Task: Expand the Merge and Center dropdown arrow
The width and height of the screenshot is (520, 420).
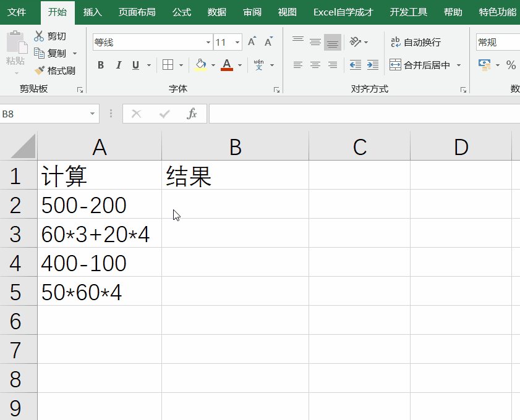Action: [459, 65]
